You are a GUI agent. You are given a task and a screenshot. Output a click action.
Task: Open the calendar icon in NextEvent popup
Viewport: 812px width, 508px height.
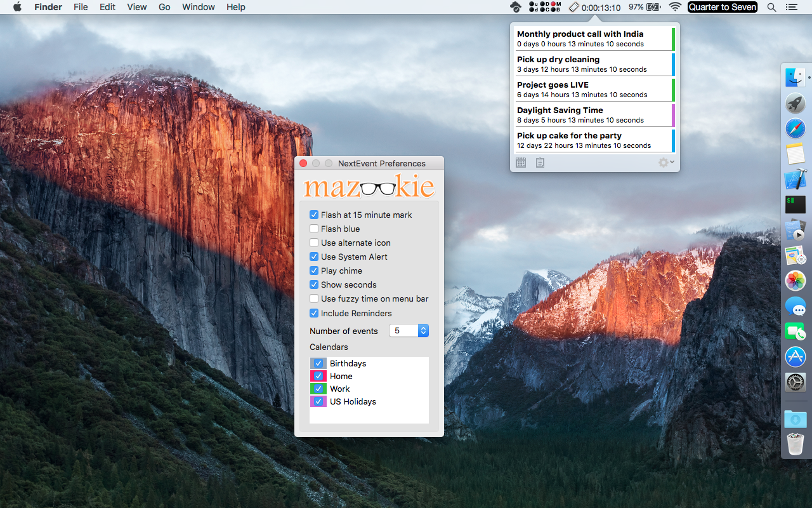521,163
